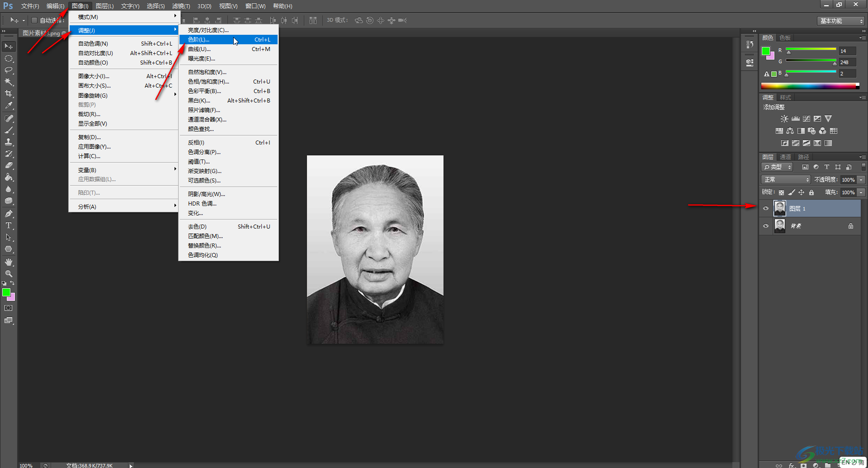
Task: Click the foreground color swatch in toolbox
Action: [x=6, y=293]
